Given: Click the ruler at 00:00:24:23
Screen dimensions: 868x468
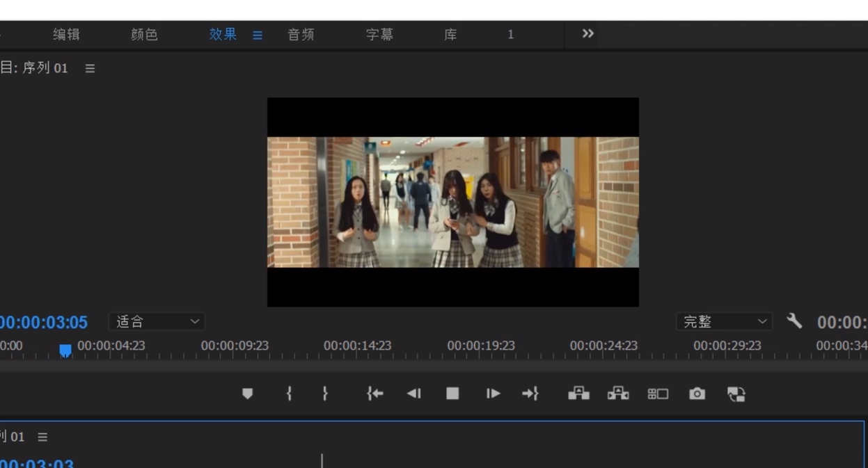Looking at the screenshot, I should click(603, 346).
